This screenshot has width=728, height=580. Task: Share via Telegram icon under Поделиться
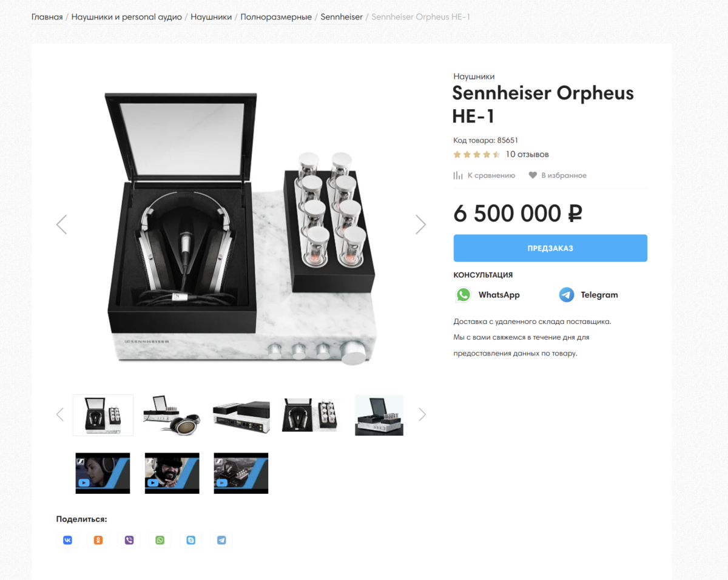click(x=221, y=540)
